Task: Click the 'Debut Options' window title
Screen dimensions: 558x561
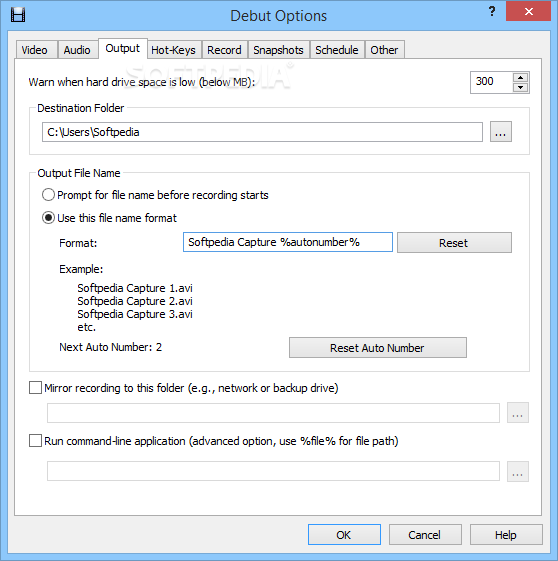Action: pos(279,16)
